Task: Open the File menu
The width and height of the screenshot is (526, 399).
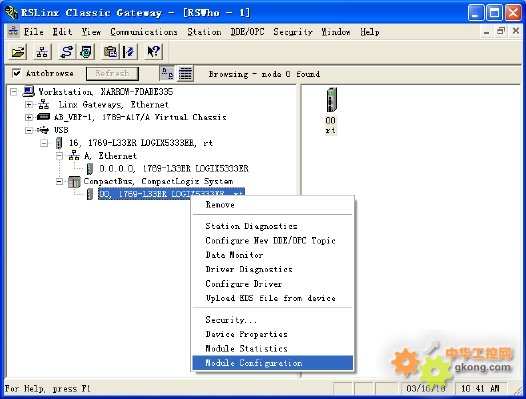Action: (x=34, y=32)
